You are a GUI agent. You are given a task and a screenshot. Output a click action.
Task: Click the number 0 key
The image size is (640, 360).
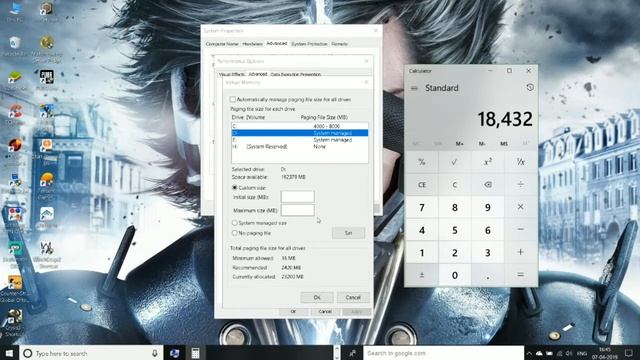tap(454, 275)
